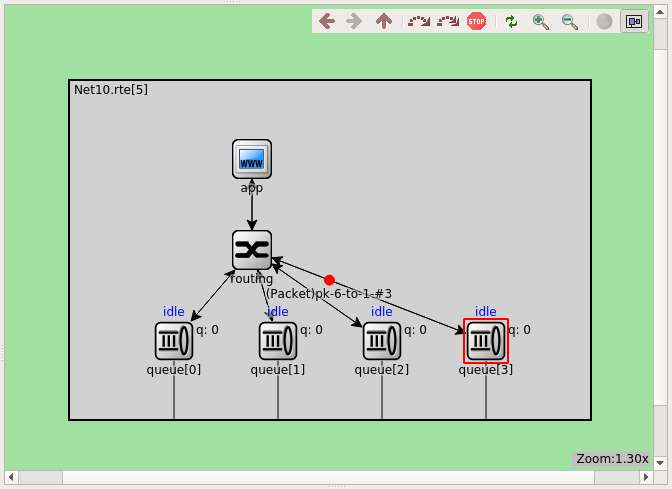Click the forward navigation arrow

click(354, 21)
